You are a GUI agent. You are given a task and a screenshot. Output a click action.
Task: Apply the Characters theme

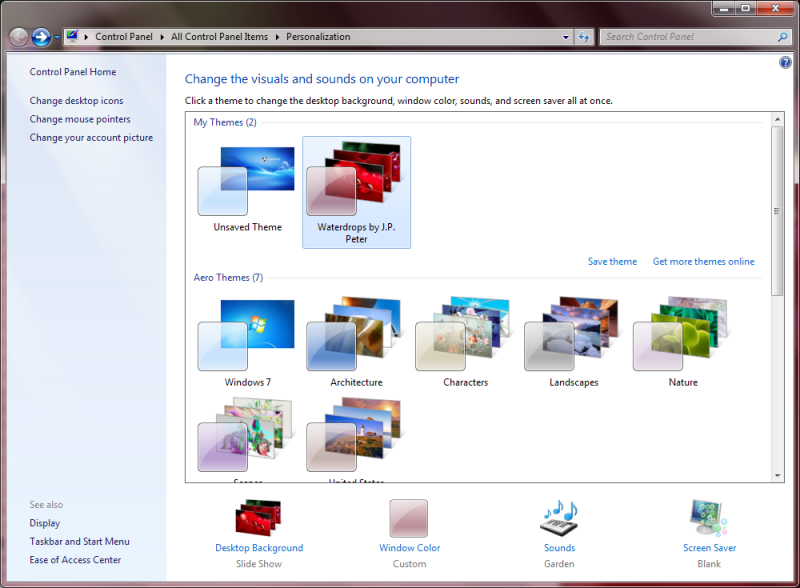click(x=464, y=333)
